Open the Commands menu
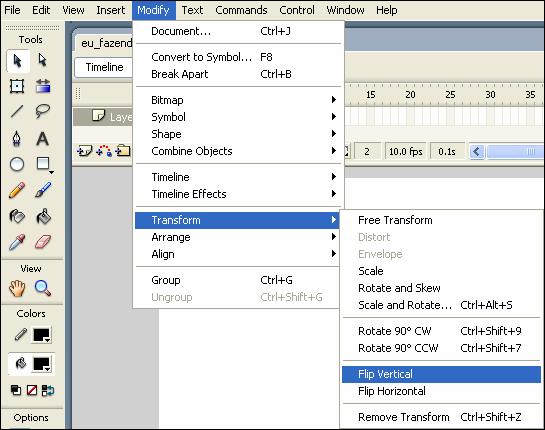This screenshot has width=545, height=430. [x=241, y=10]
